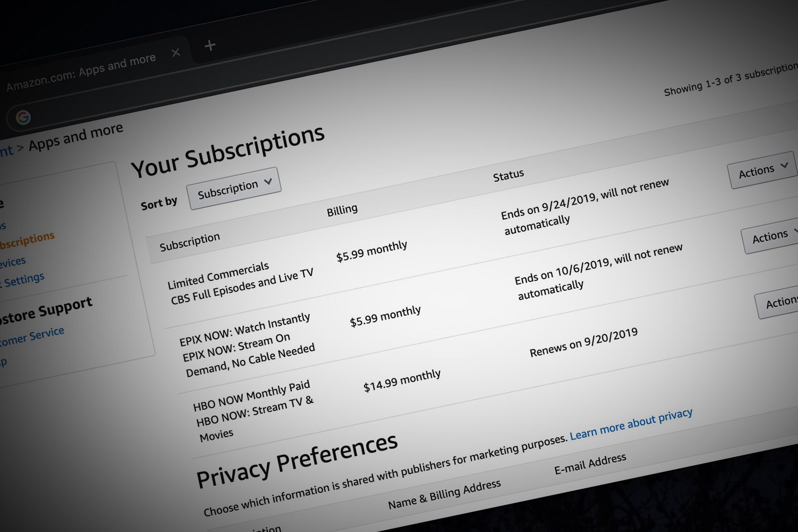The height and width of the screenshot is (532, 798).
Task: Select Limited Commercials subscription name
Action: 218,276
